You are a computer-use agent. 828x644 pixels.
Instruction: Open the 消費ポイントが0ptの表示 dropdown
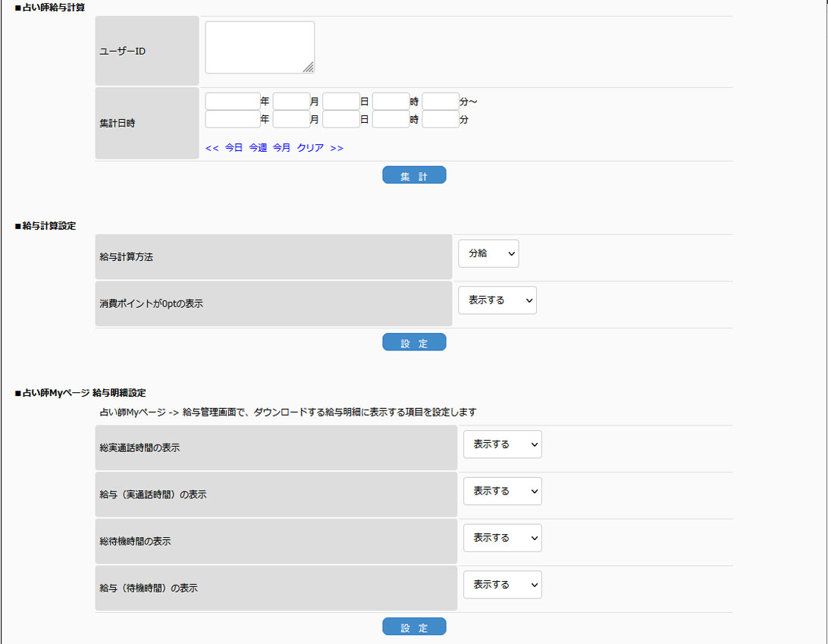[497, 300]
